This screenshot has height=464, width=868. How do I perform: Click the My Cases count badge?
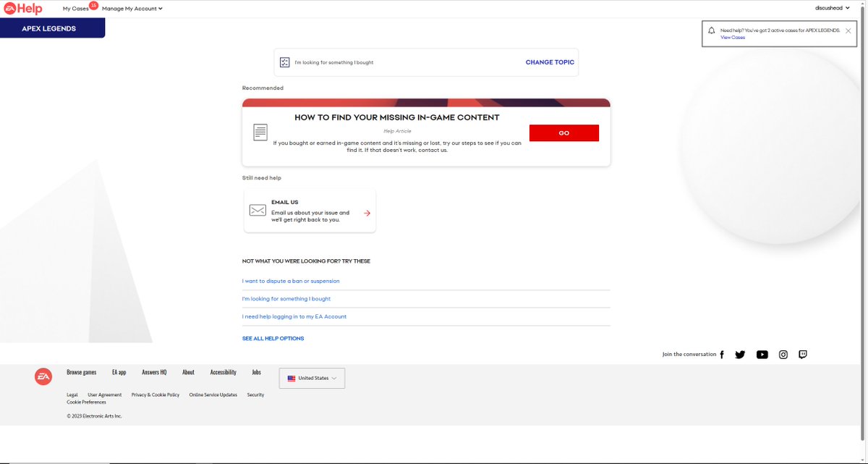click(x=93, y=5)
